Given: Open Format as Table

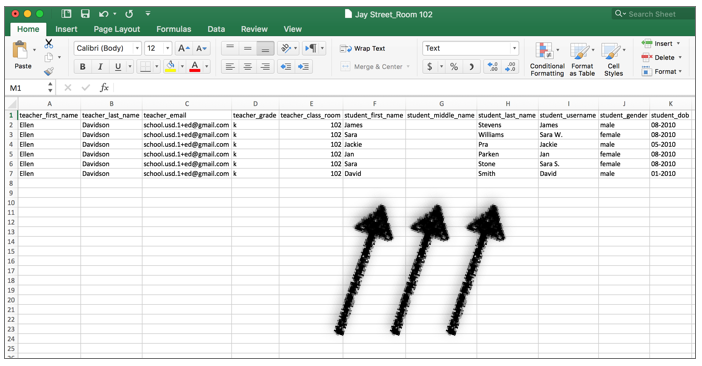Looking at the screenshot, I should 582,60.
